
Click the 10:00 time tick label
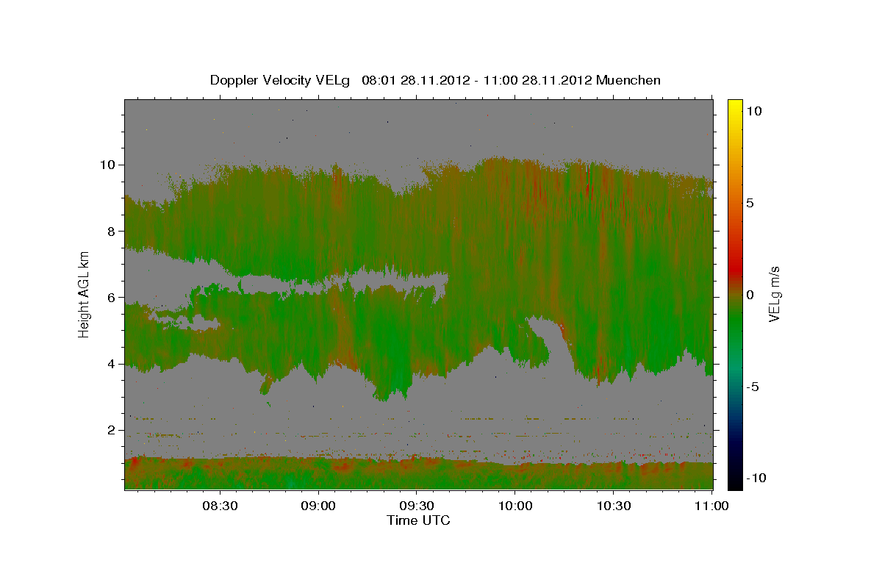(x=515, y=506)
